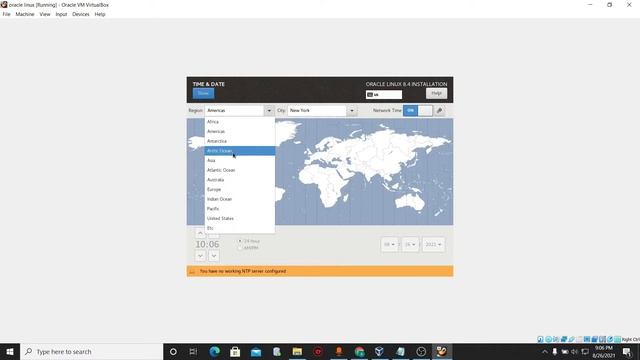Increase the hour with up arrow

pos(200,233)
